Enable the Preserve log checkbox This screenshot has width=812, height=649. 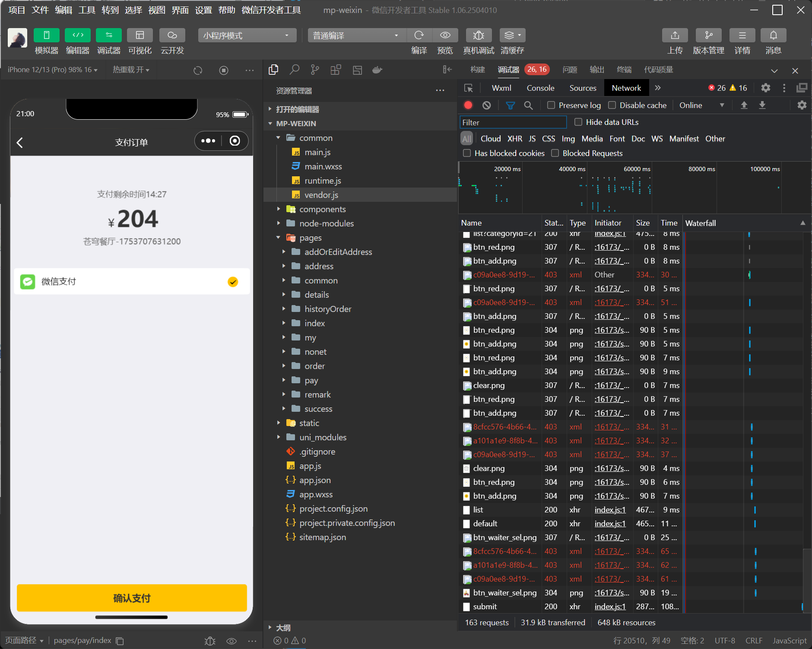pyautogui.click(x=551, y=105)
